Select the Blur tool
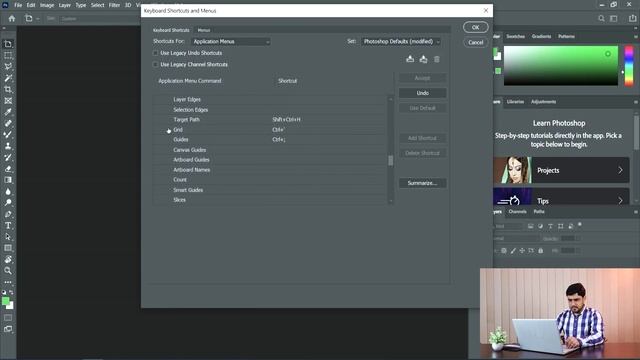 pyautogui.click(x=8, y=191)
